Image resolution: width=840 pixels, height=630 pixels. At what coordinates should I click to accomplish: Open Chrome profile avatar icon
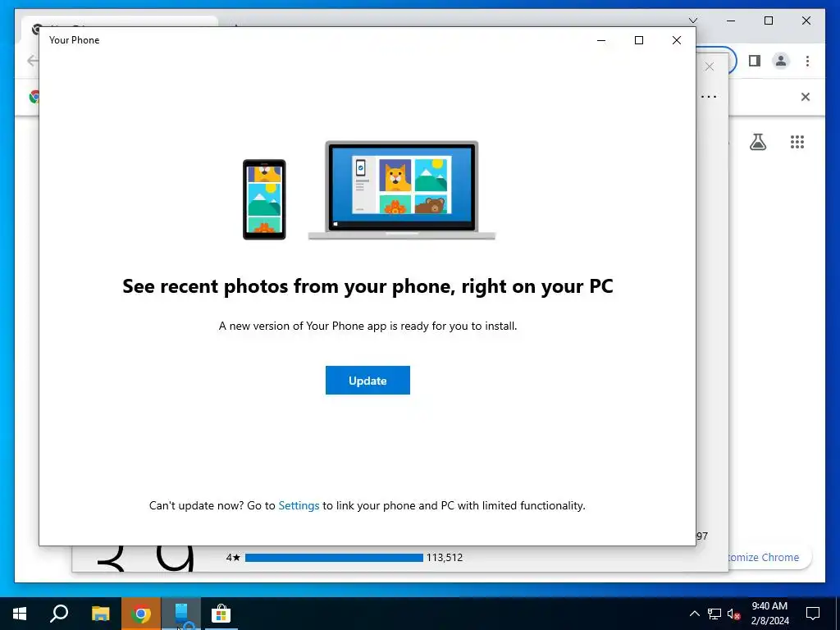point(781,61)
